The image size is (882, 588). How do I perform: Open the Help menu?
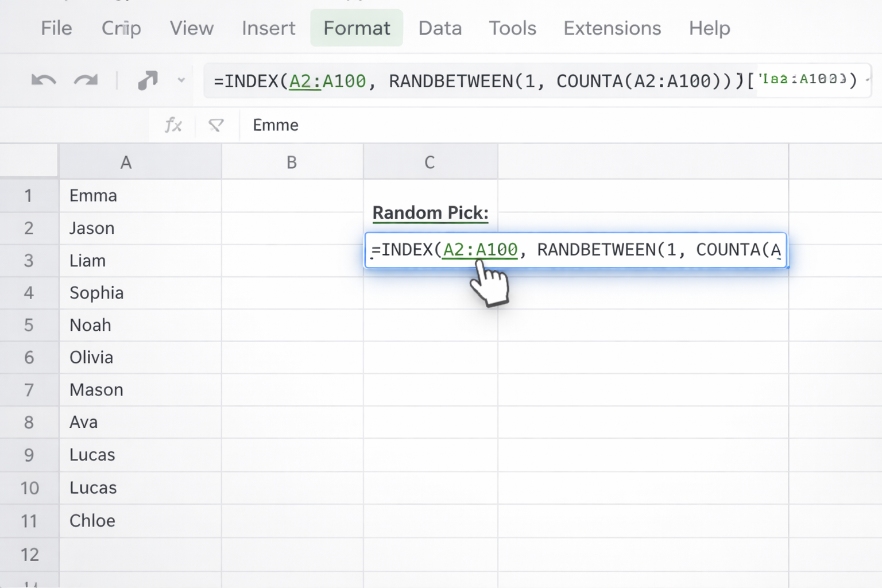710,28
